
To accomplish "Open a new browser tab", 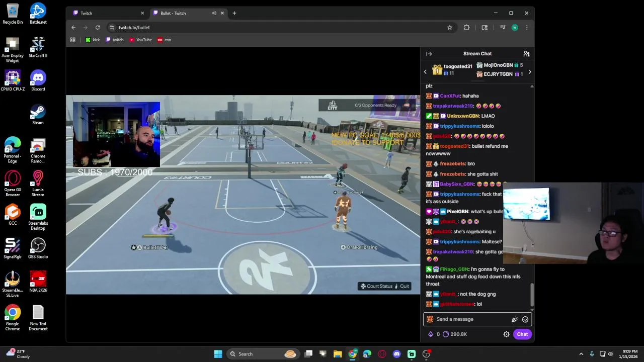I will click(234, 13).
